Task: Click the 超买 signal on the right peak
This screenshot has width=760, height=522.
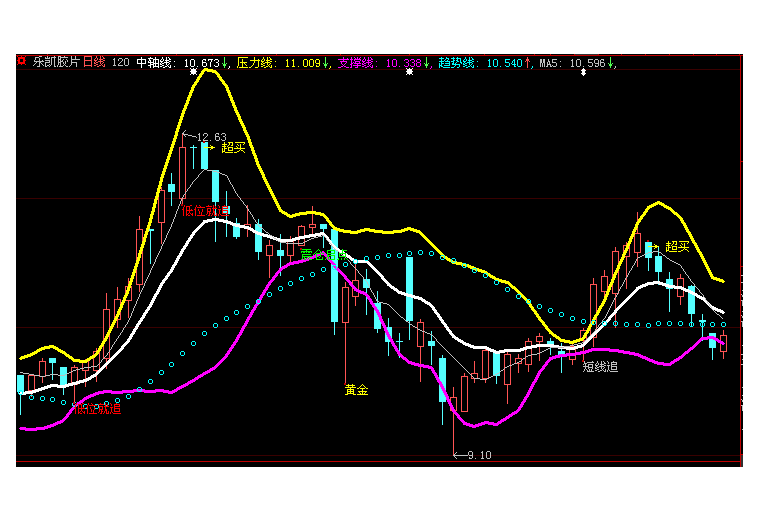Action: click(x=678, y=246)
